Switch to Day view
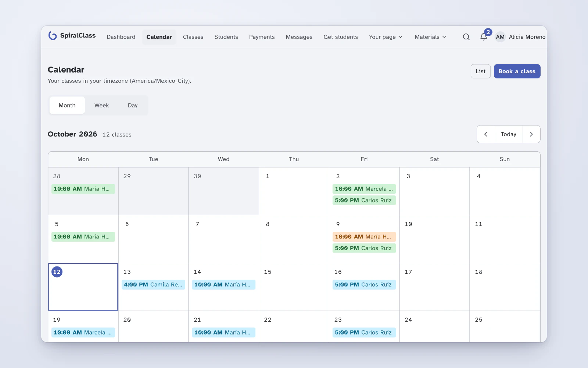 (133, 105)
